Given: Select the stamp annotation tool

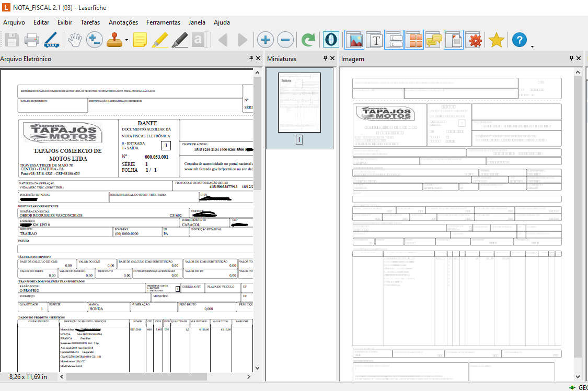Looking at the screenshot, I should pyautogui.click(x=114, y=40).
